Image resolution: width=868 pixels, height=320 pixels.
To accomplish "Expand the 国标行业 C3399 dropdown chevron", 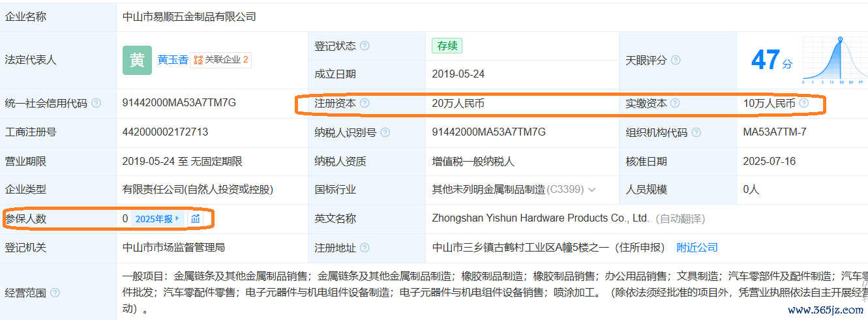I will 592,190.
